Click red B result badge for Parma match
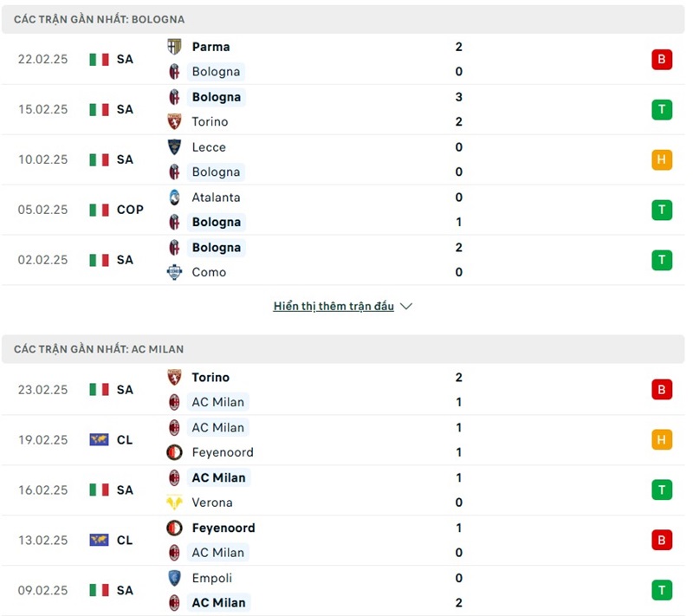 click(x=662, y=59)
